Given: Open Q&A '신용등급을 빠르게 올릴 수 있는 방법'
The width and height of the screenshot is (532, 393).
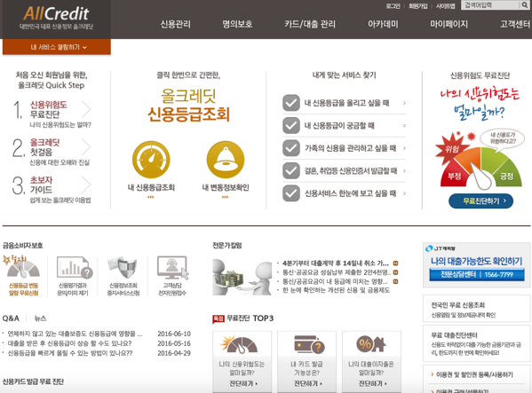Looking at the screenshot, I should [70, 353].
